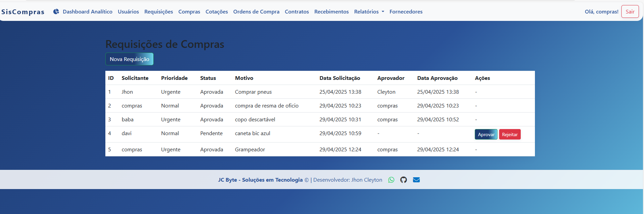Open the GitHub icon in footer
Screen dimensions: 644x214
tap(404, 180)
